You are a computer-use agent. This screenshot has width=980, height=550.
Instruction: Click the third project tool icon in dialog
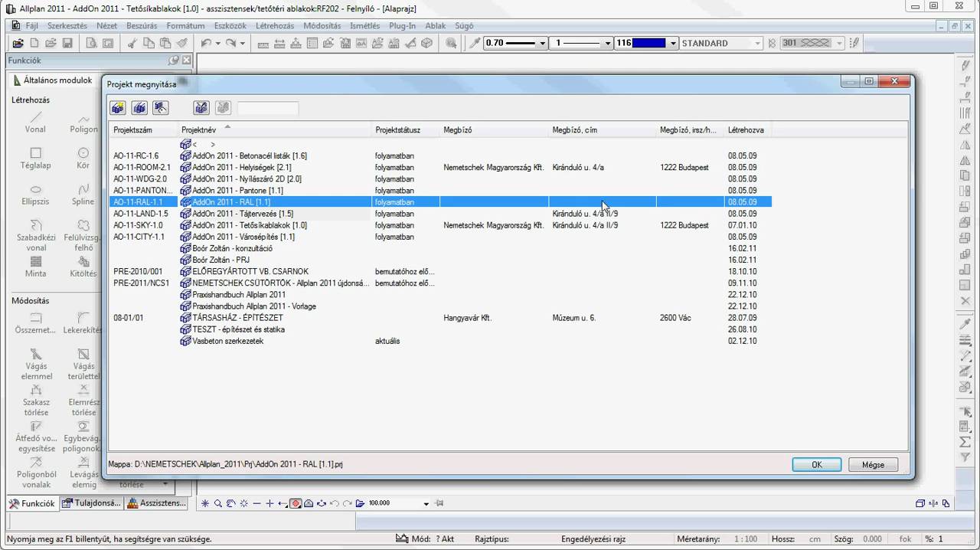click(160, 108)
